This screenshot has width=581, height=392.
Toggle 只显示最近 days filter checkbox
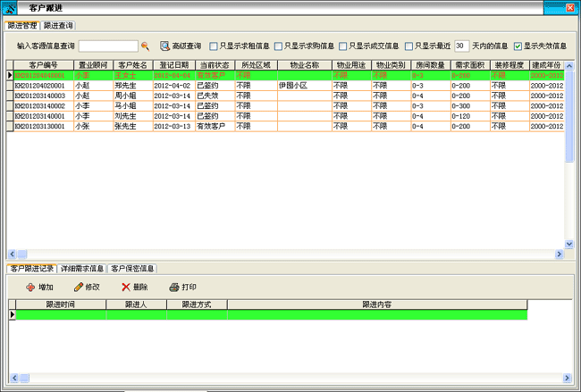[408, 46]
